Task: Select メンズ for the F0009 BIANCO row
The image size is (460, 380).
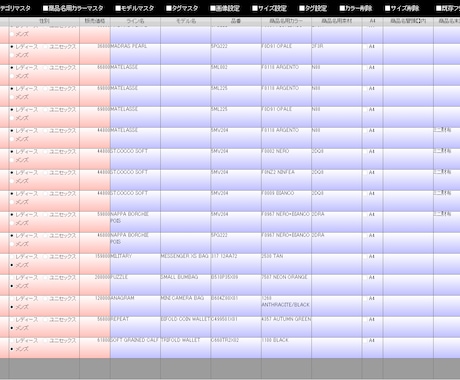Action: click(12, 202)
